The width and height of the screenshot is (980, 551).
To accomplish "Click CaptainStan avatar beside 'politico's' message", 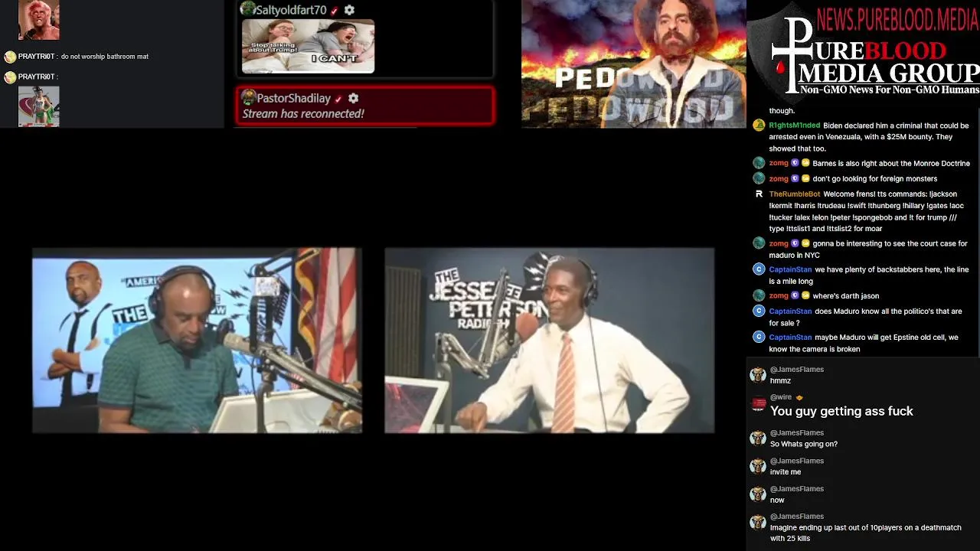I will [759, 311].
